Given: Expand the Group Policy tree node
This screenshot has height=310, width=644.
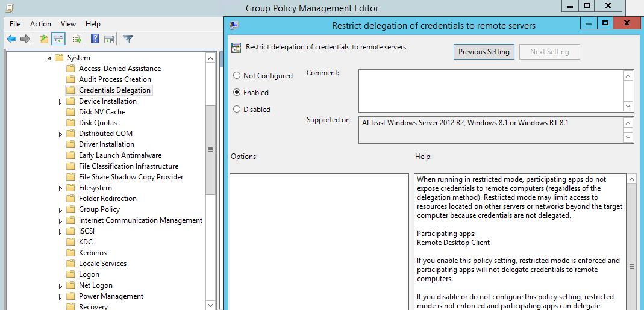Looking at the screenshot, I should pos(61,210).
